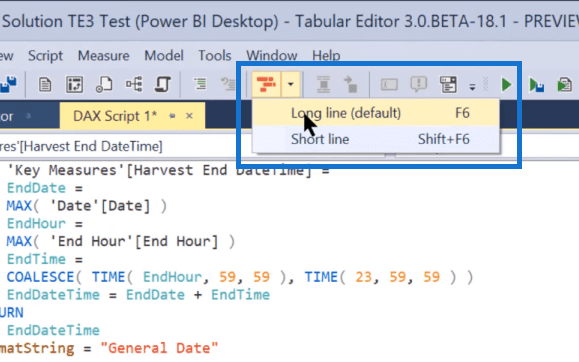579x362 pixels.
Task: Click the script scroll icon in toolbar
Action: [163, 85]
